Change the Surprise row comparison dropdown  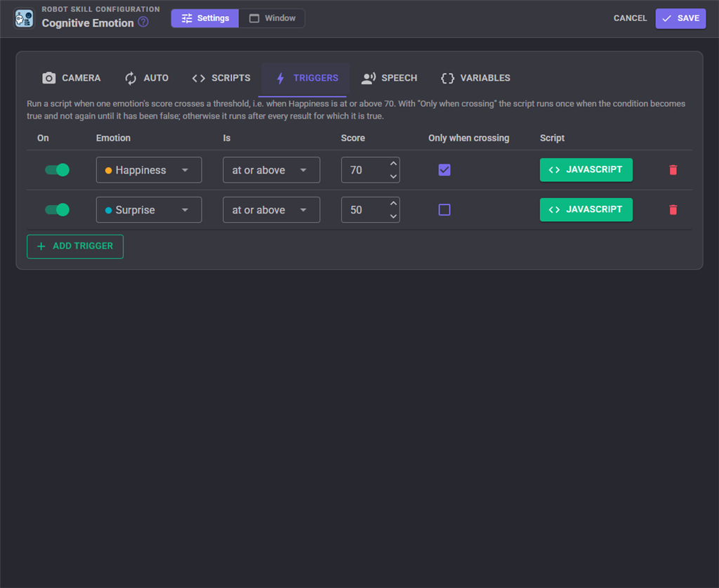[x=272, y=210]
